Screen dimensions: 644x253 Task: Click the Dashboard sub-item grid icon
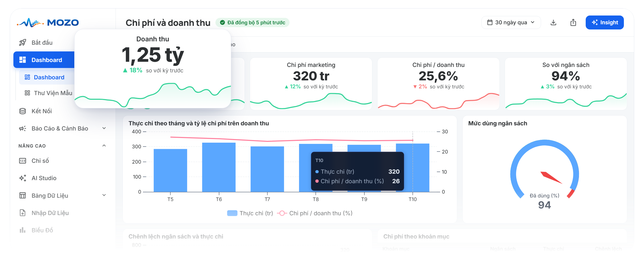(x=27, y=77)
